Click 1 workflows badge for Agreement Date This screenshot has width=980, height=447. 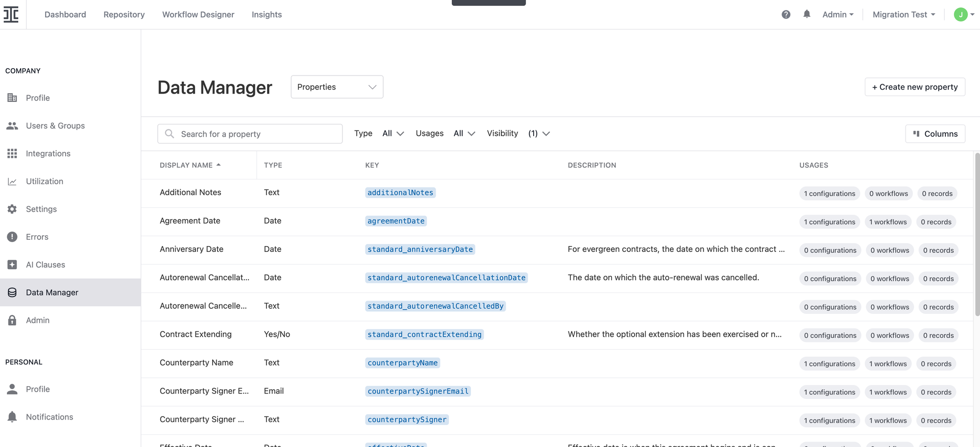tap(888, 222)
